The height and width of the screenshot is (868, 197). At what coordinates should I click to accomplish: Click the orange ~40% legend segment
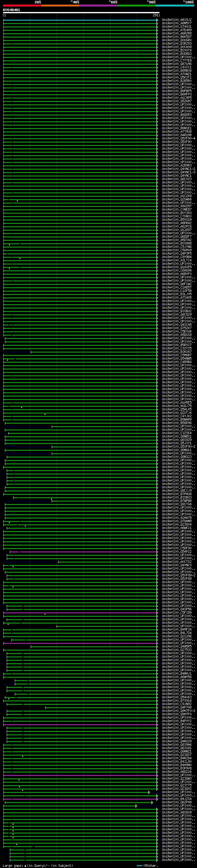click(60, 6)
